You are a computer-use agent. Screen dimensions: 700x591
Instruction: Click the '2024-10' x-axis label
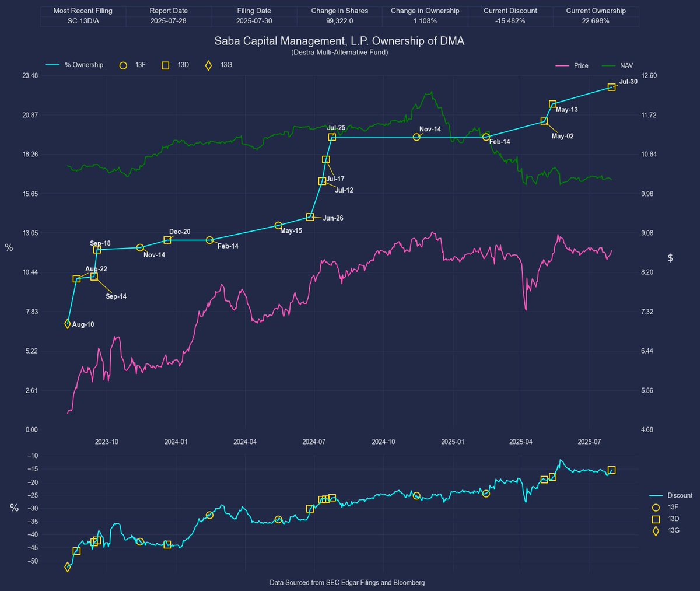[383, 442]
